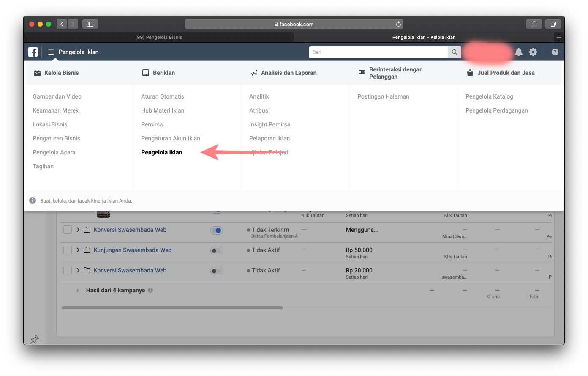Open Pemirsa menu item
Image resolution: width=588 pixels, height=376 pixels.
tap(152, 124)
